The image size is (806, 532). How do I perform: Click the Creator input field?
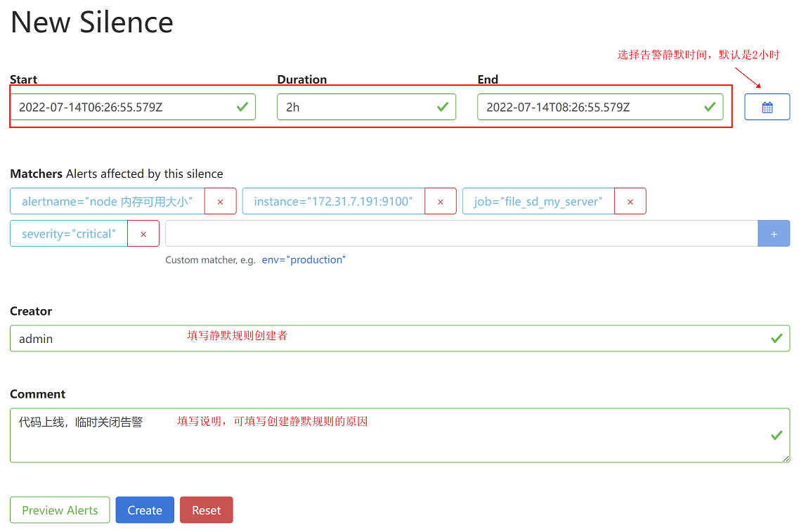coord(399,339)
